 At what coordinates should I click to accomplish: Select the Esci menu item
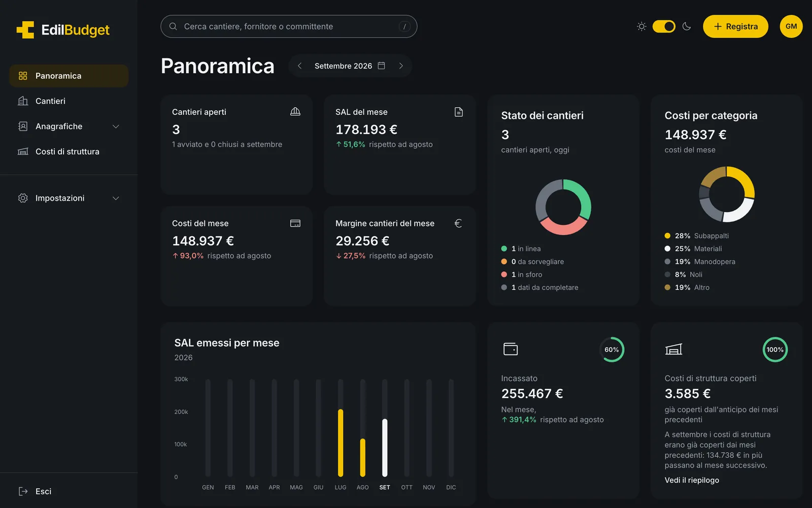point(69,491)
